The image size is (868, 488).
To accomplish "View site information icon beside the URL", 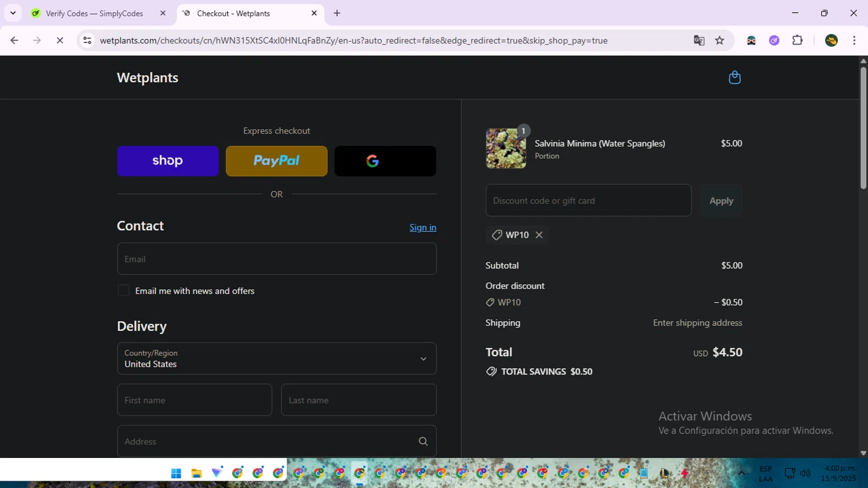I will point(87,41).
